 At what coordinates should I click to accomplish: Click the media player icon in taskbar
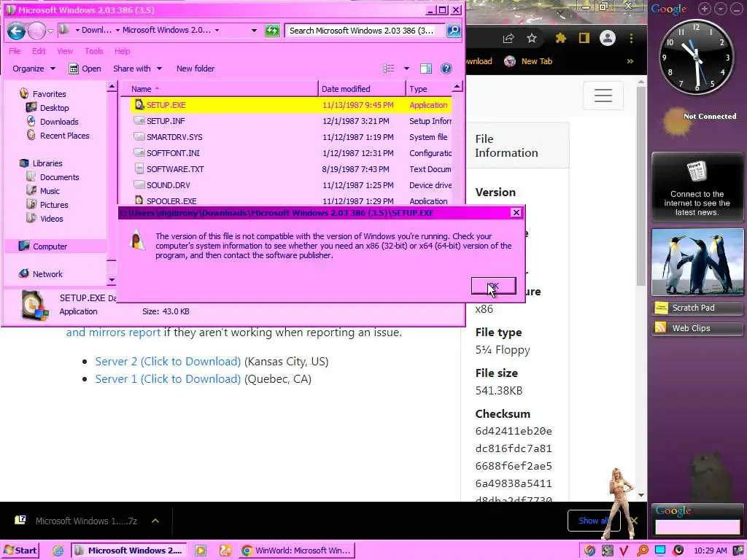point(201,551)
